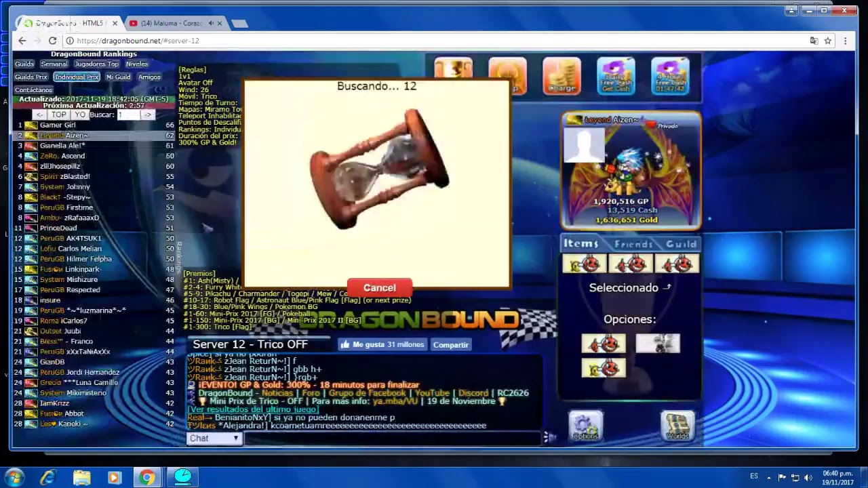Select first item slot with yellow dual icon
Image resolution: width=868 pixels, height=488 pixels.
585,264
